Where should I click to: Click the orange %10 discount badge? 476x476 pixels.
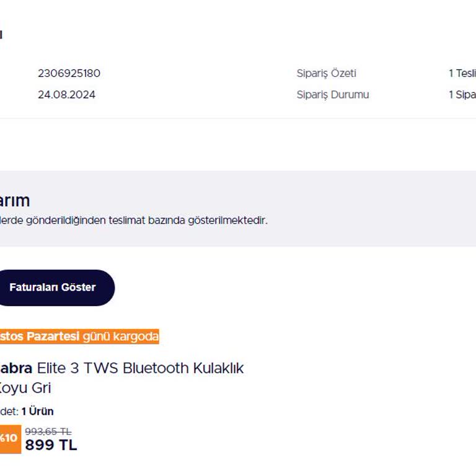[x=9, y=438]
